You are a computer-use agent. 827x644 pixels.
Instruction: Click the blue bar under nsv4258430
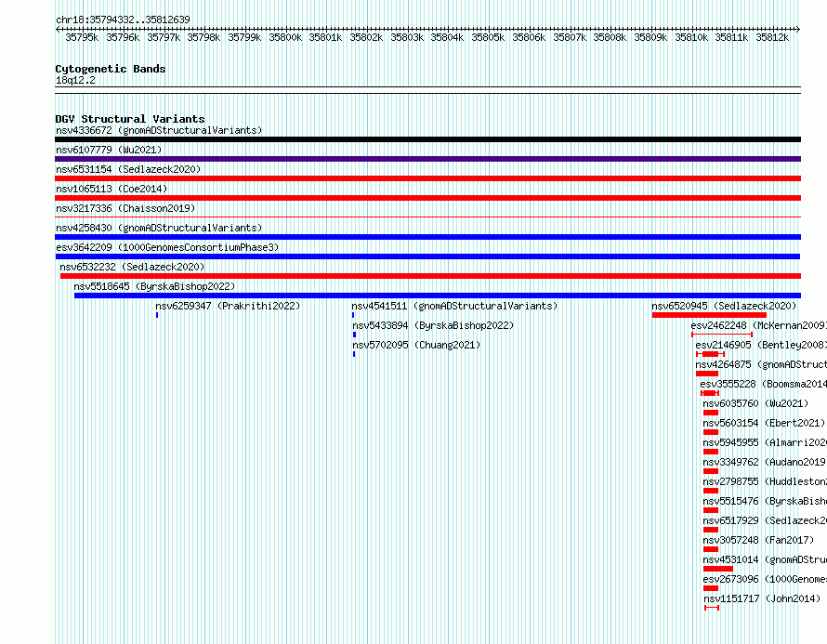(x=427, y=237)
